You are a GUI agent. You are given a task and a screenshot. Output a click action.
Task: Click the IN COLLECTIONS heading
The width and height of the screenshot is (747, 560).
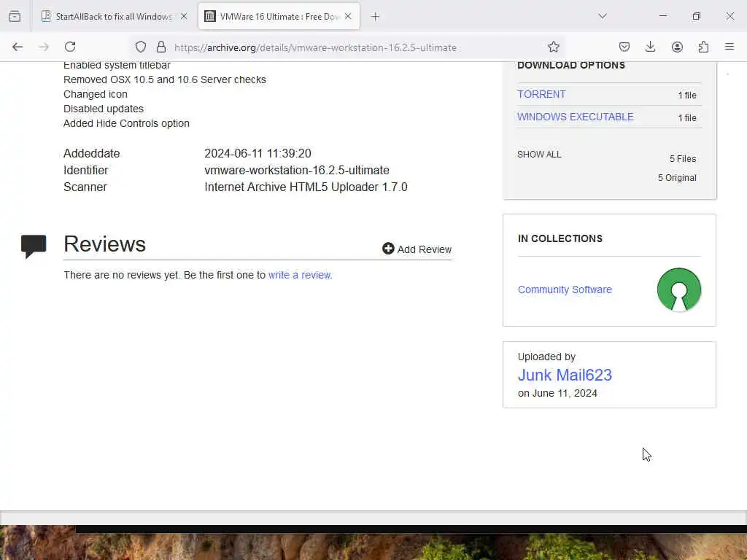(560, 238)
